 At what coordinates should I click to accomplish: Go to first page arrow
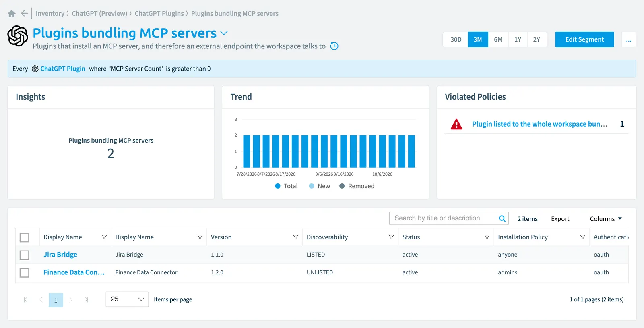tap(26, 299)
